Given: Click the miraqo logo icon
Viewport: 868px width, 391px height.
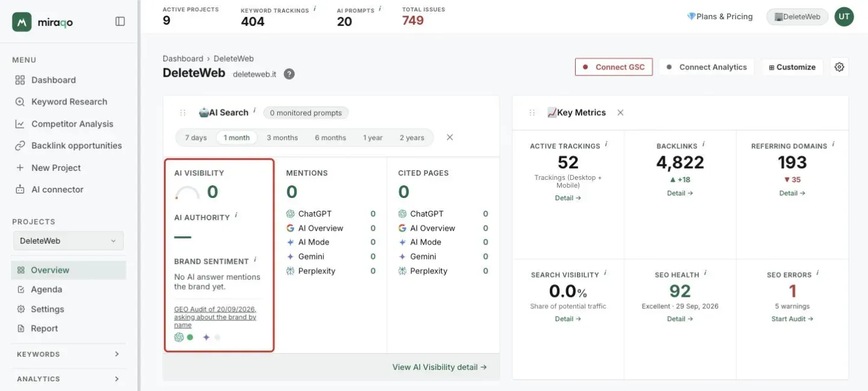Looking at the screenshot, I should [22, 22].
